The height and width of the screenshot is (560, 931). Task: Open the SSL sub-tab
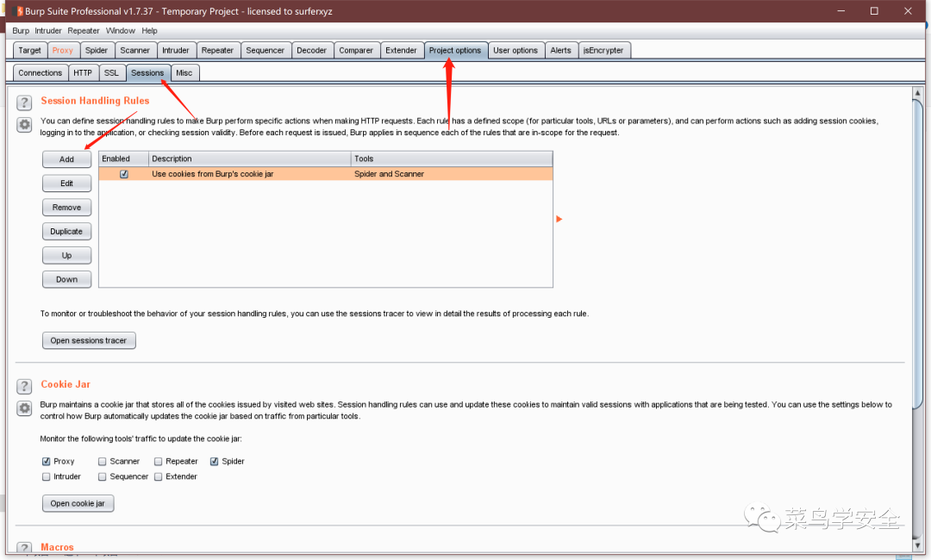pyautogui.click(x=111, y=73)
